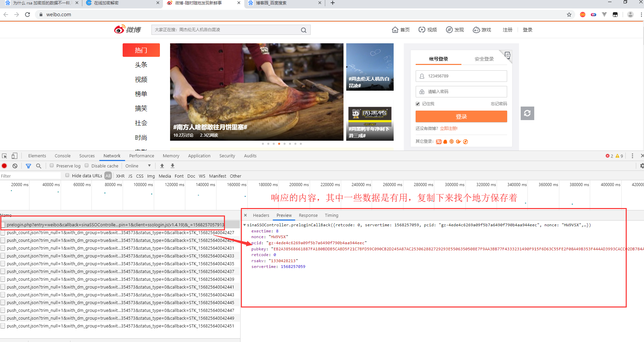Screen dimensions: 644x342
Task: Clear the network log
Action: 15,166
